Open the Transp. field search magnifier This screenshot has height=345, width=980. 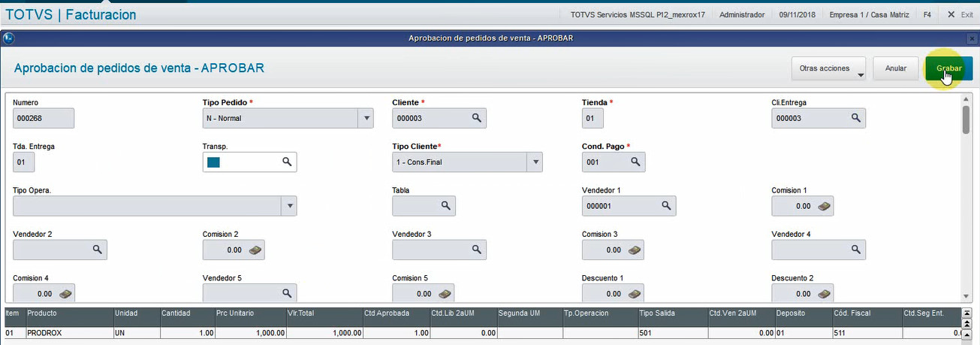(x=286, y=162)
